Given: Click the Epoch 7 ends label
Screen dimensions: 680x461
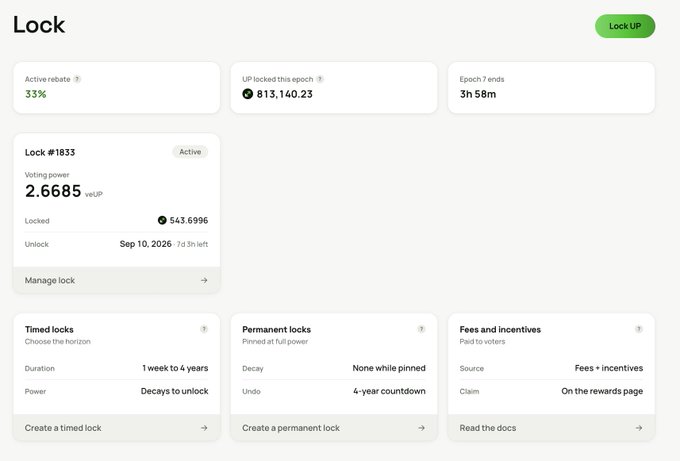Looking at the screenshot, I should (x=482, y=79).
